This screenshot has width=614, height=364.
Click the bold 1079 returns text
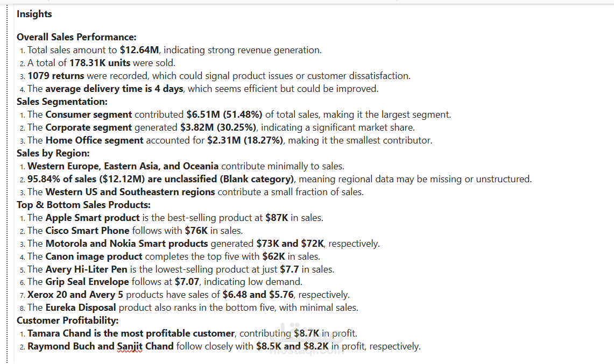pos(56,76)
